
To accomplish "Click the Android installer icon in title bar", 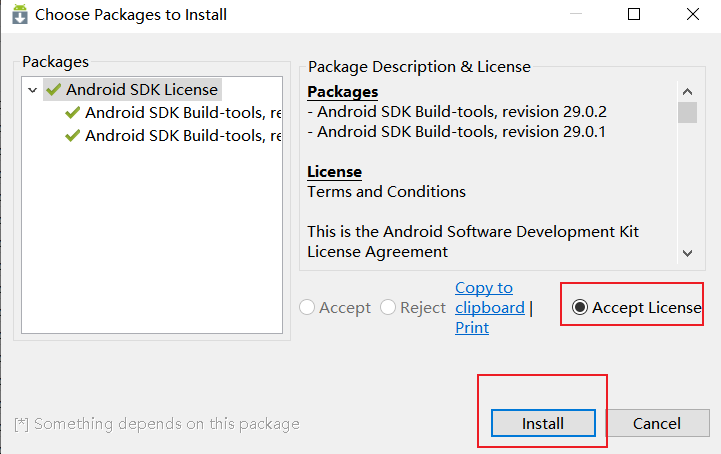I will [20, 14].
